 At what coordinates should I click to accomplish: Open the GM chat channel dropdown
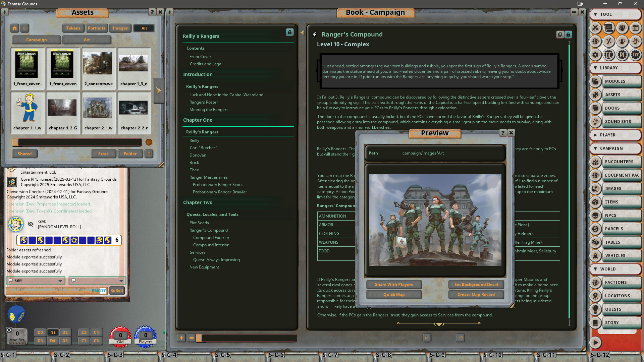point(61,281)
